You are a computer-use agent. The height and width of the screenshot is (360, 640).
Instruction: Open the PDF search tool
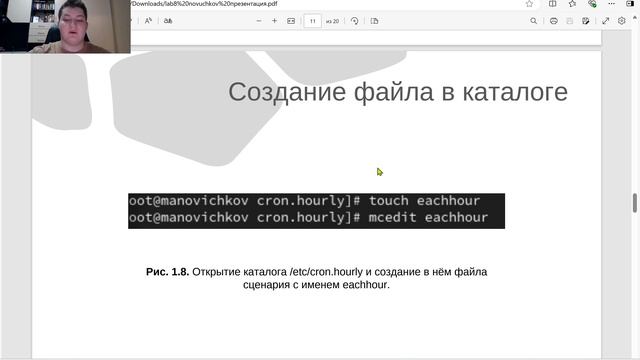(533, 21)
